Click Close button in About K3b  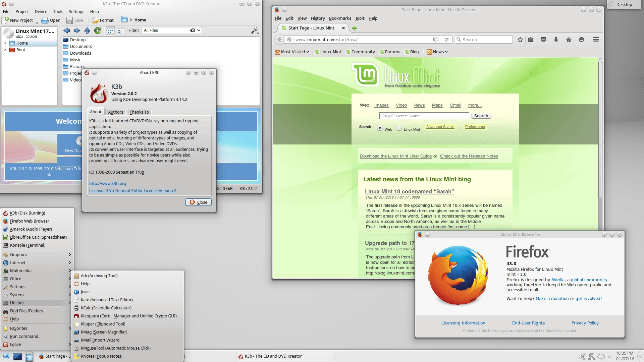(199, 202)
